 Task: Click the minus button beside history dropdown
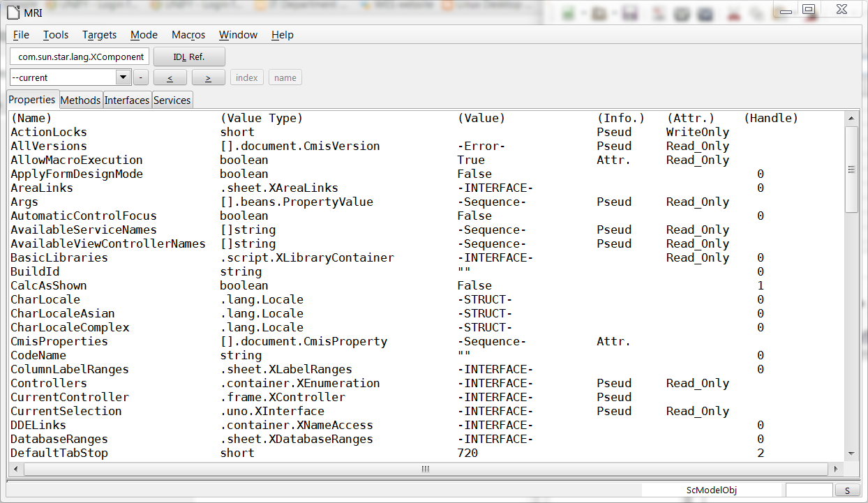[x=141, y=77]
